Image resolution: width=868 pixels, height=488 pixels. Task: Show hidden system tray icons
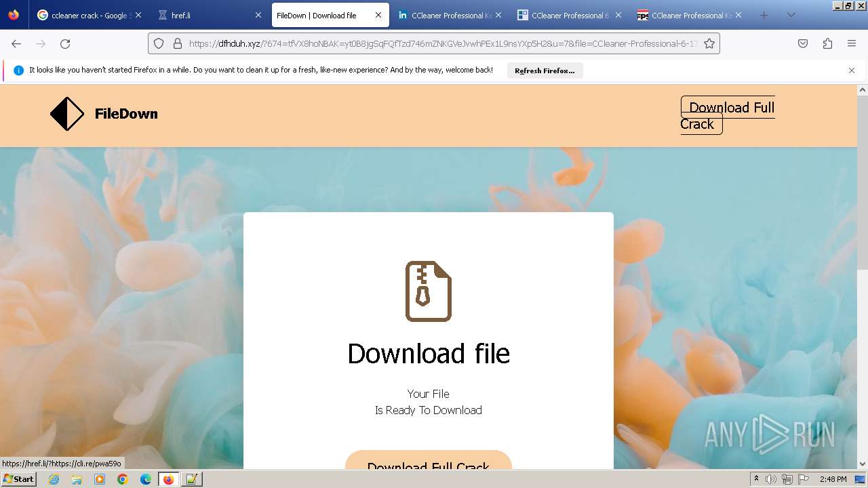click(756, 479)
